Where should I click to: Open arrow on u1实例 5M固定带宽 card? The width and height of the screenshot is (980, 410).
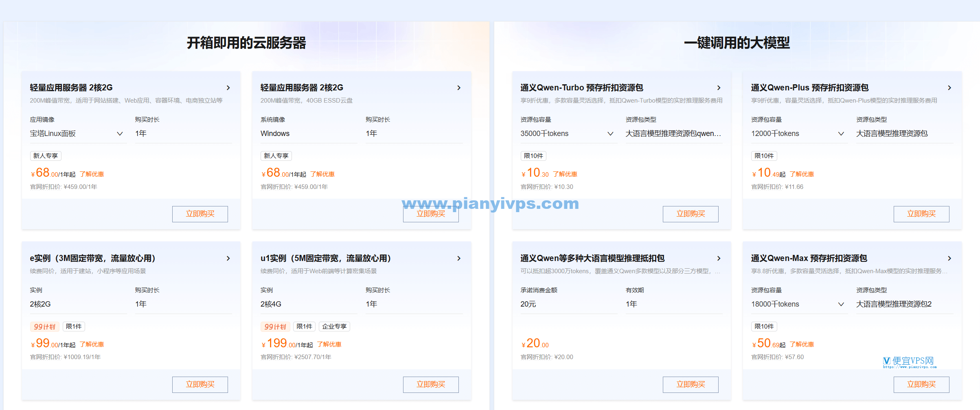[x=459, y=258]
